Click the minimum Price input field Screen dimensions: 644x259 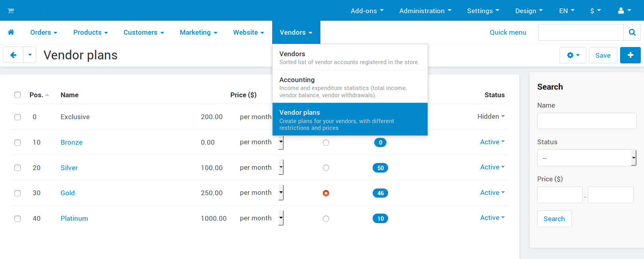click(x=560, y=195)
